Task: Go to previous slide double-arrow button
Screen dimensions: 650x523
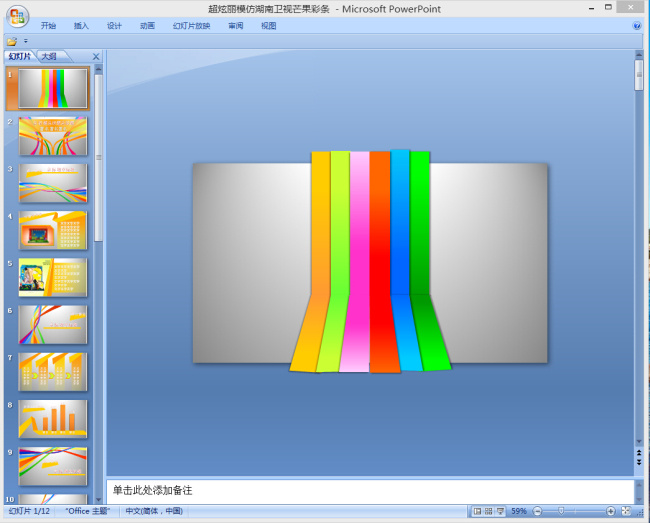Action: tap(639, 453)
